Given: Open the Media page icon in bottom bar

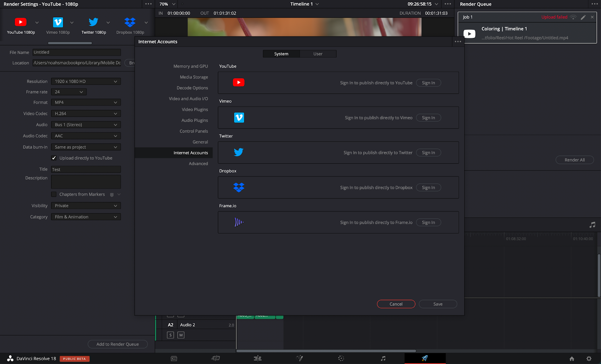Looking at the screenshot, I should (174, 358).
